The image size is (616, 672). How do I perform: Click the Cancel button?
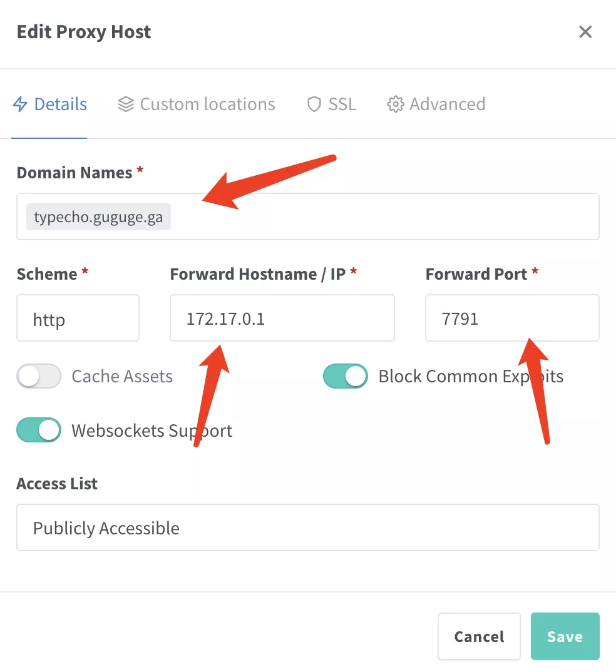pyautogui.click(x=479, y=636)
